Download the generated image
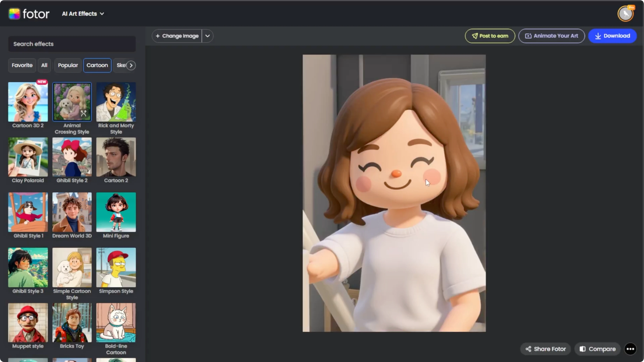 (612, 36)
